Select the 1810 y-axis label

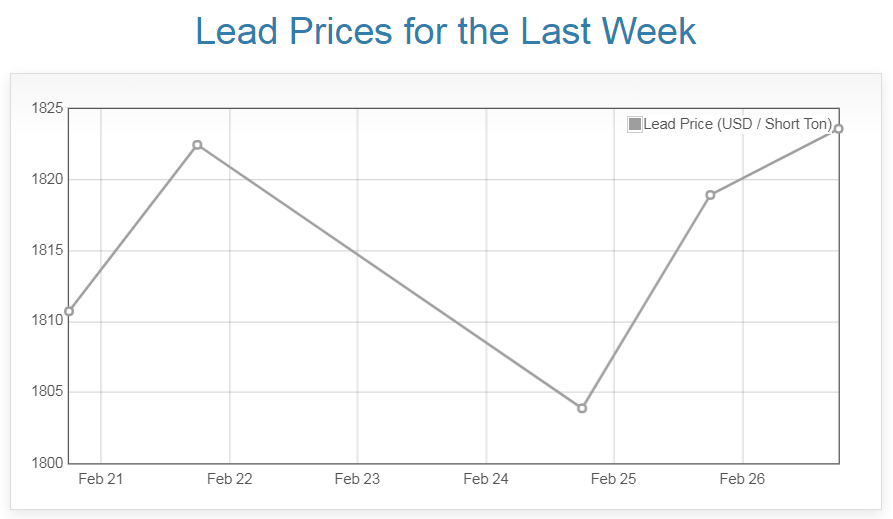point(48,321)
